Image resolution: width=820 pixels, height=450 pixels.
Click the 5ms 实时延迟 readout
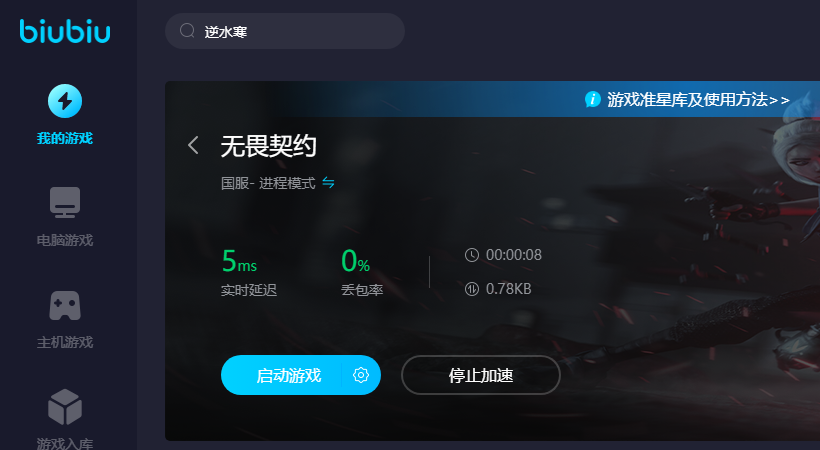point(249,272)
